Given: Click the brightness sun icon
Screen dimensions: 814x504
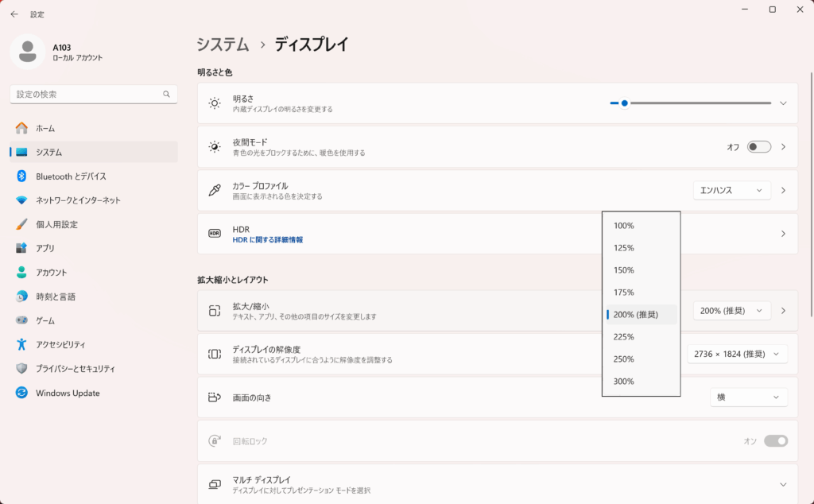Looking at the screenshot, I should click(x=215, y=103).
